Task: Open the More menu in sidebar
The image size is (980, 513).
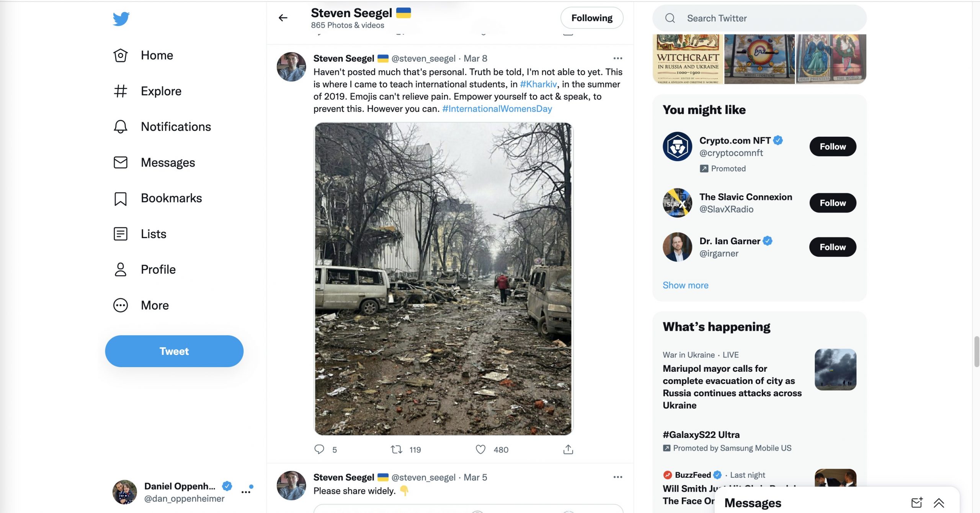Action: 154,305
